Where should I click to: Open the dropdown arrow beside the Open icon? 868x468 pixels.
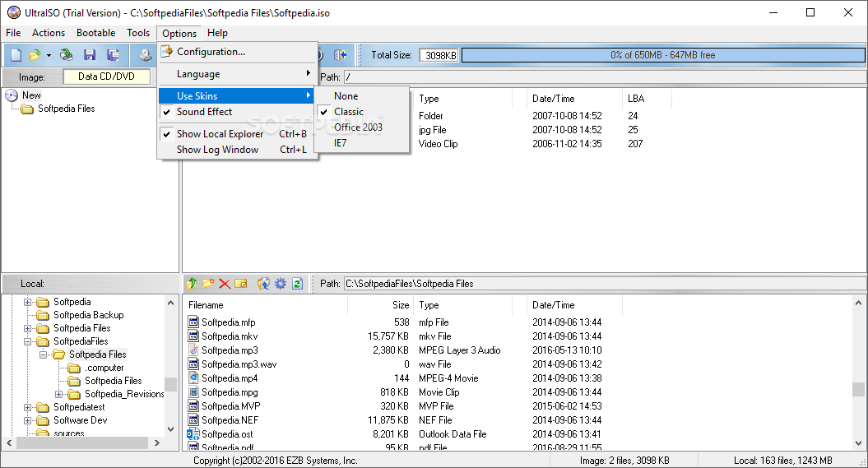49,55
